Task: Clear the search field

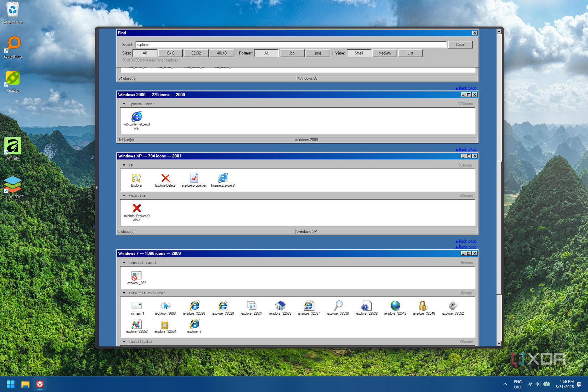Action: (x=460, y=45)
